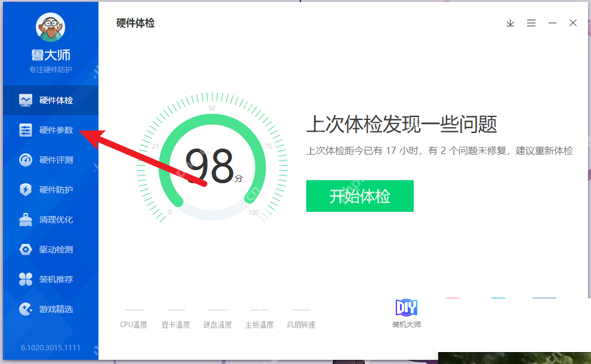Click the 驱动检测 hexagon icon
The height and width of the screenshot is (364, 591).
(x=26, y=249)
